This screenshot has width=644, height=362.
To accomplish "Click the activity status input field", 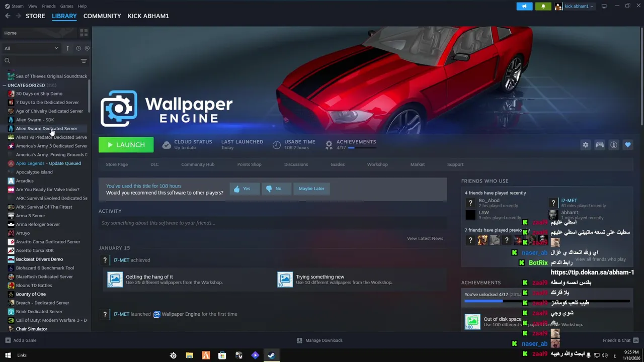I will 273,223.
